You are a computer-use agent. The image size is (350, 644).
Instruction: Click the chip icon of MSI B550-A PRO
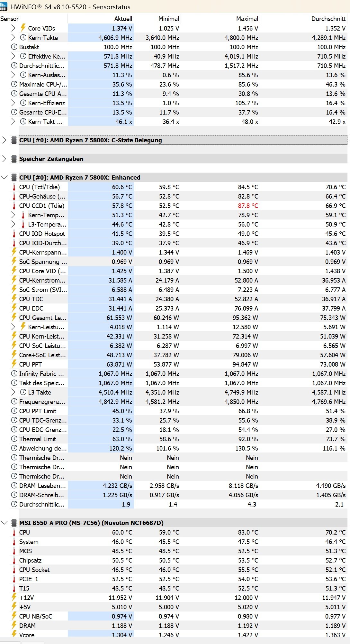click(14, 523)
